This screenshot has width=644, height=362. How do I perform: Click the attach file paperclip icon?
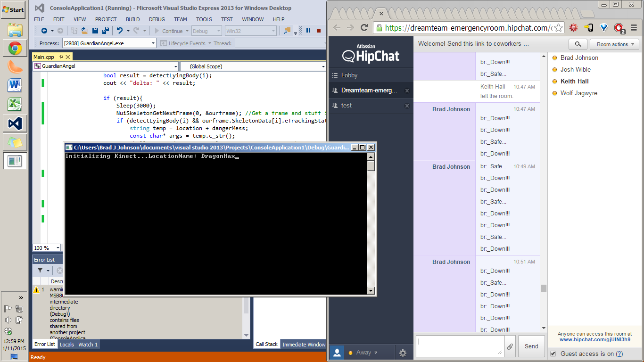pyautogui.click(x=510, y=346)
